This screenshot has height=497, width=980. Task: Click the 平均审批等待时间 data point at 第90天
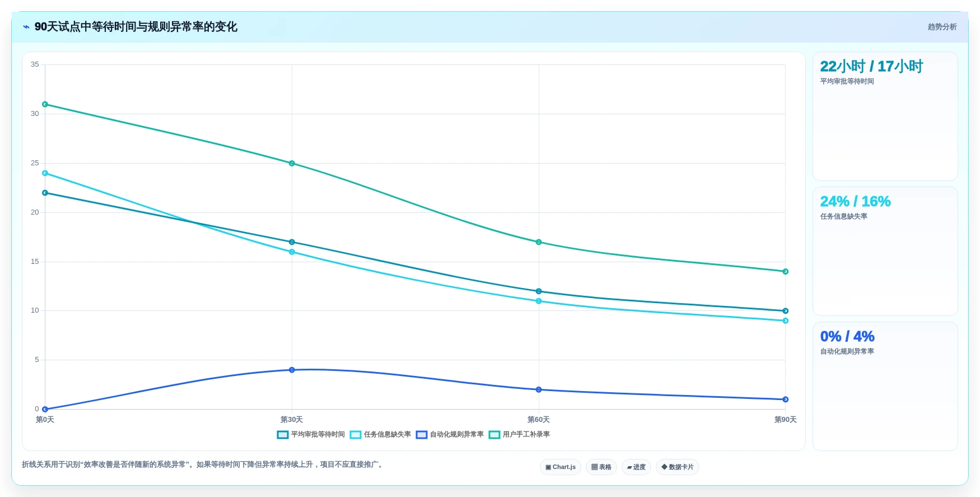[785, 311]
